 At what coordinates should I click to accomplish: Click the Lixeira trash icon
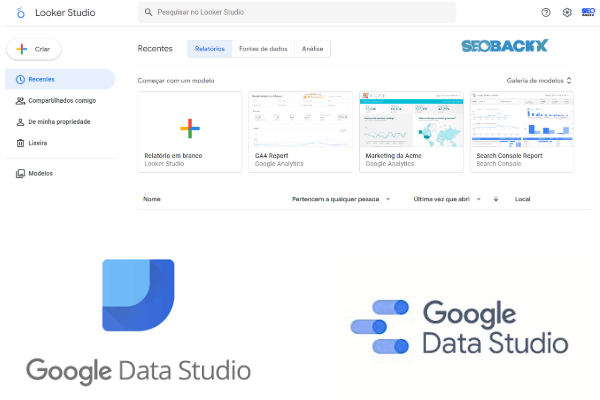click(x=20, y=143)
